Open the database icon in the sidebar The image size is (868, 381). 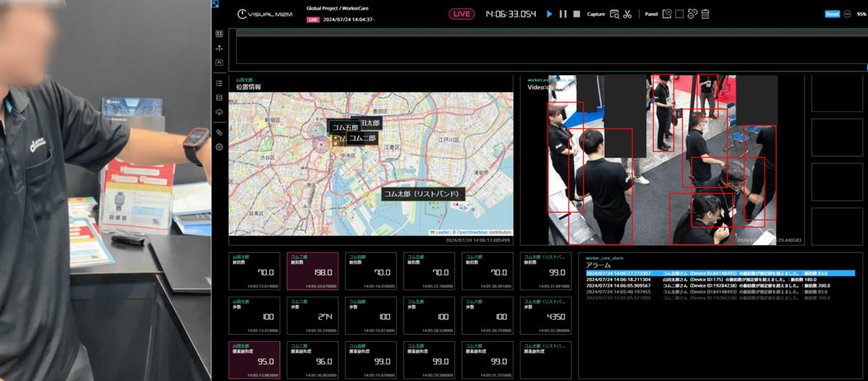[x=219, y=98]
